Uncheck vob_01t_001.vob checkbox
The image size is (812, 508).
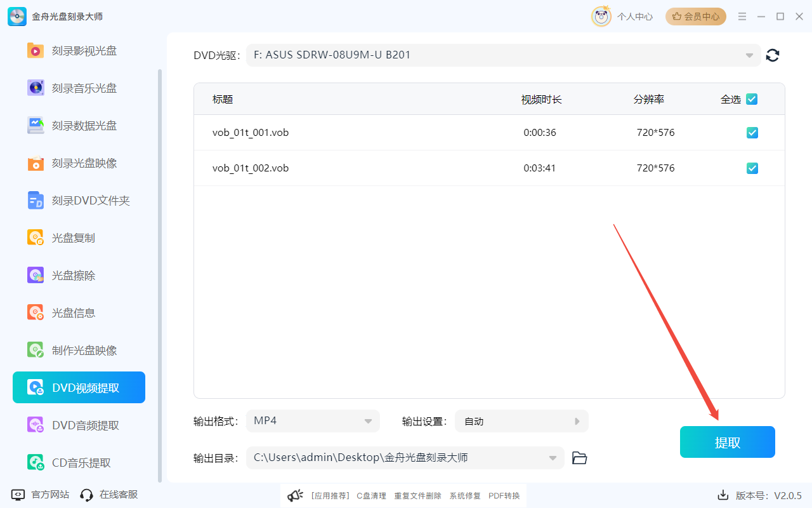pyautogui.click(x=752, y=133)
